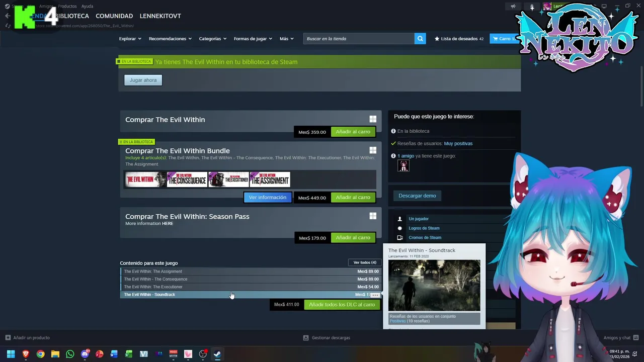Image resolution: width=644 pixels, height=362 pixels.
Task: Open the 1 amigo link
Action: click(x=406, y=156)
